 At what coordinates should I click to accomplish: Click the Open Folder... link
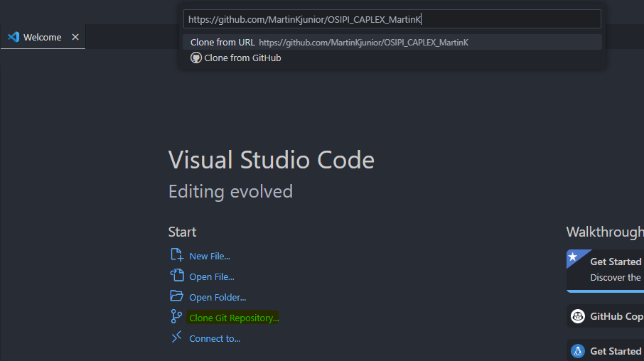point(218,297)
